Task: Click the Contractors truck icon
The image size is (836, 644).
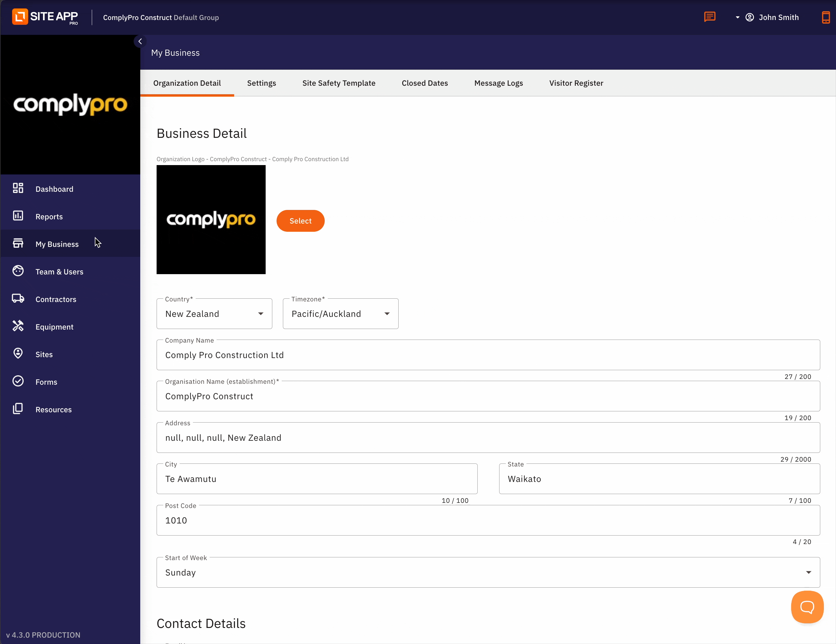Action: 18,298
